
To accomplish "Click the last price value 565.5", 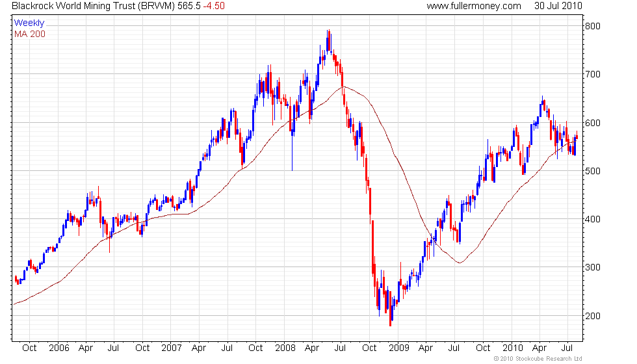I will tap(189, 6).
